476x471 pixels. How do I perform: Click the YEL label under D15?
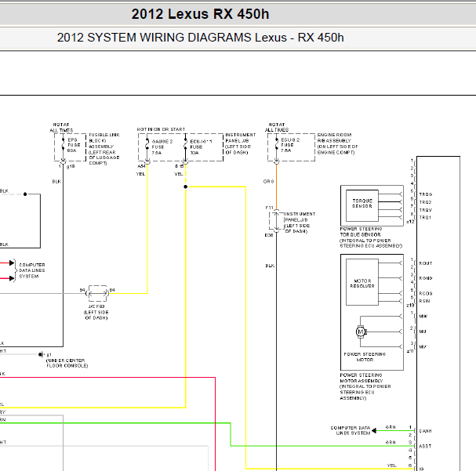(x=179, y=174)
